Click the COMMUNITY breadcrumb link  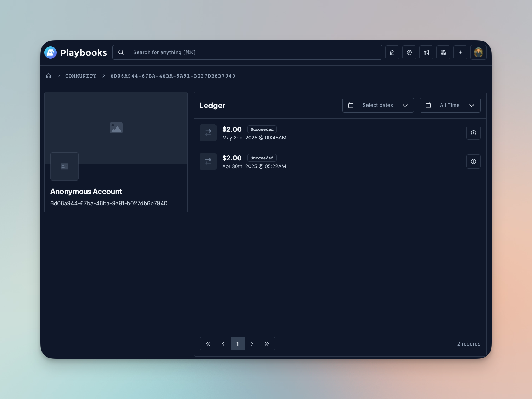coord(81,76)
